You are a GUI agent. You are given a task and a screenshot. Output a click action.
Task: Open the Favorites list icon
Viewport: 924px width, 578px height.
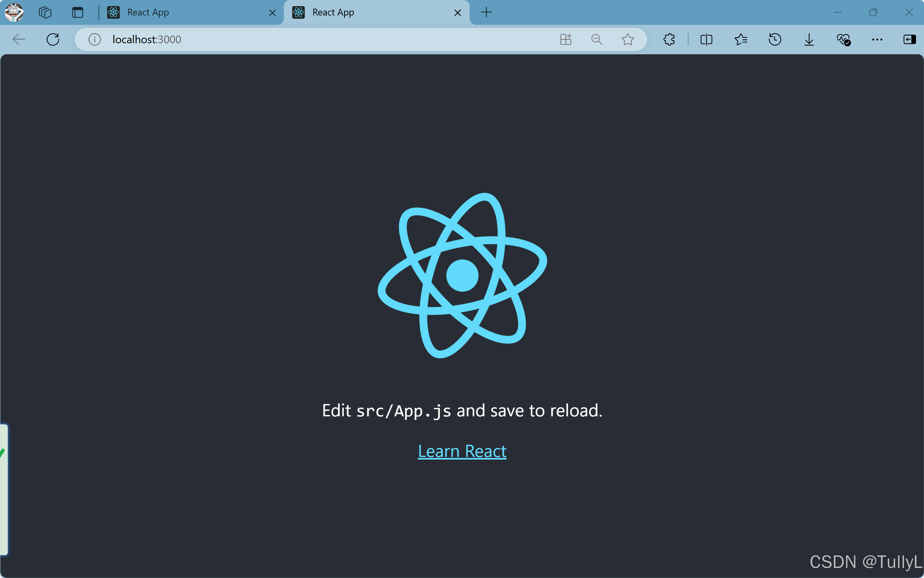click(x=741, y=39)
